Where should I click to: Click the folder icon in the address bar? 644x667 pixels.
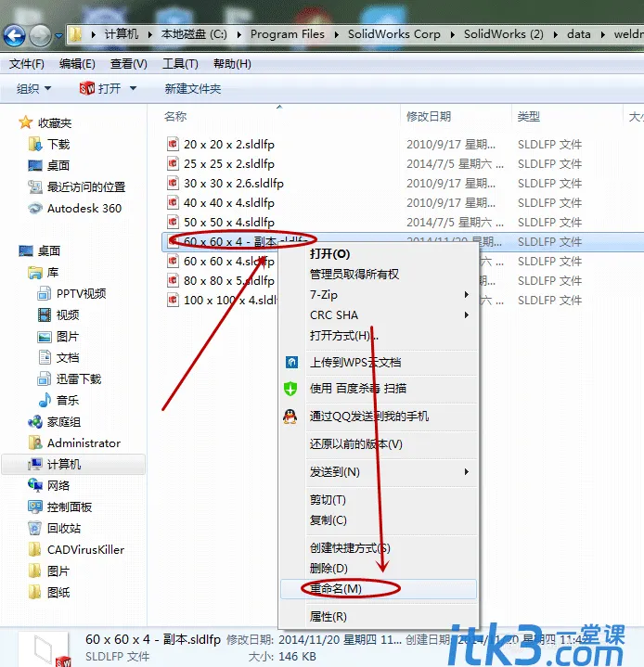75,34
